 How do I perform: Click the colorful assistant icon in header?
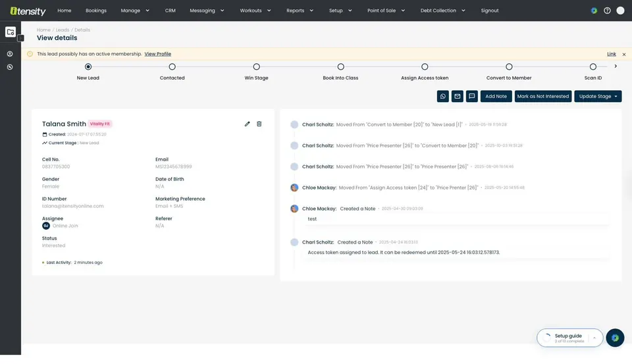pyautogui.click(x=594, y=11)
